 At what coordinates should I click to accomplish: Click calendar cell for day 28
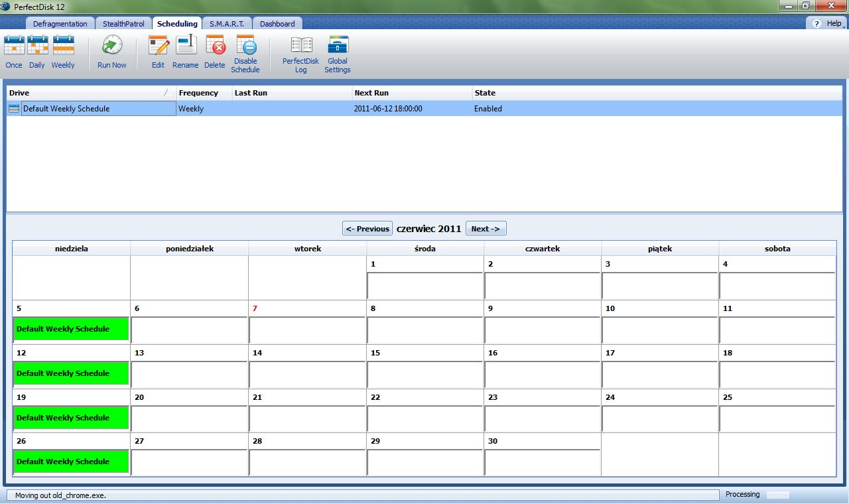point(307,454)
